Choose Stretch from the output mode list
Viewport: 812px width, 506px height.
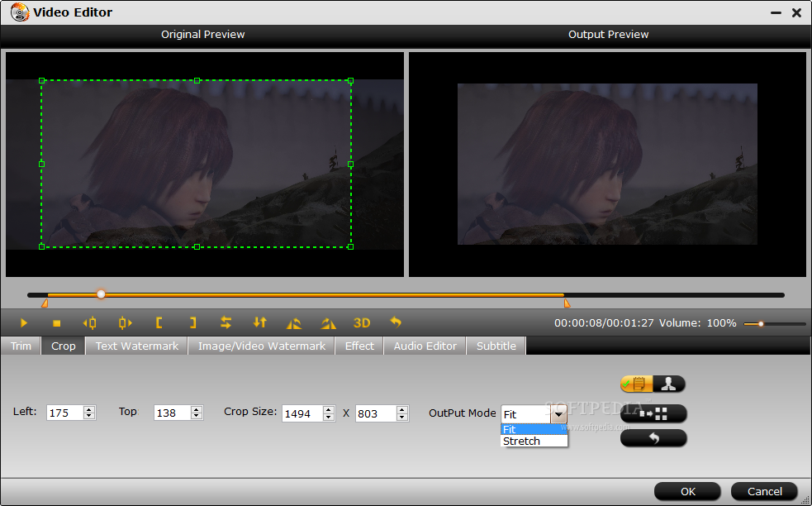pos(534,442)
